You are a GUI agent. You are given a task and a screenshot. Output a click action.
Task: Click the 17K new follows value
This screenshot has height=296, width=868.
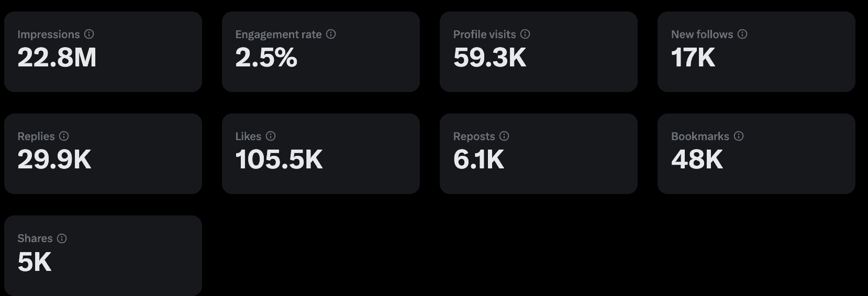pyautogui.click(x=693, y=58)
